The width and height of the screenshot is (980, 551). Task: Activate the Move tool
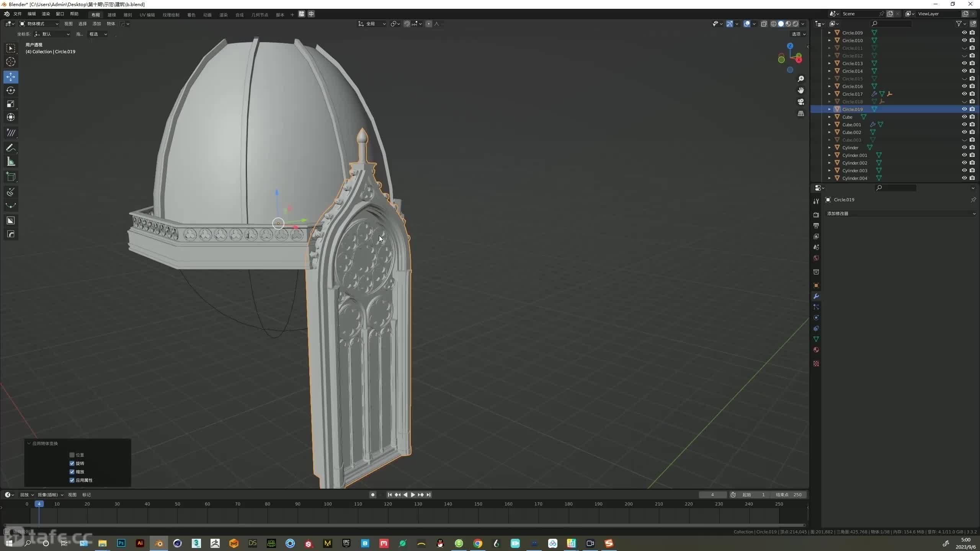click(11, 77)
